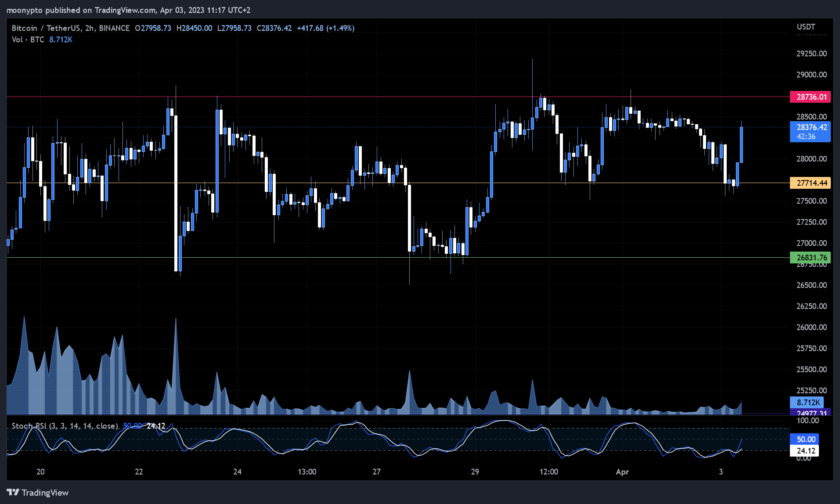Screen dimensions: 840x504
Task: Click the Vol · BTC indicator label
Action: click(28, 40)
